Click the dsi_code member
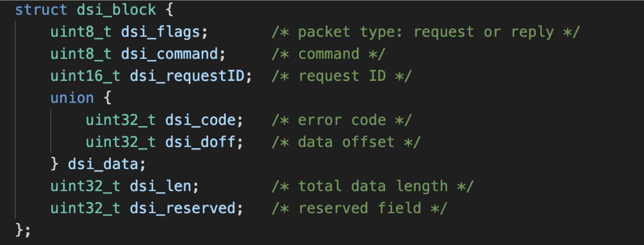644x245 pixels. [x=200, y=120]
